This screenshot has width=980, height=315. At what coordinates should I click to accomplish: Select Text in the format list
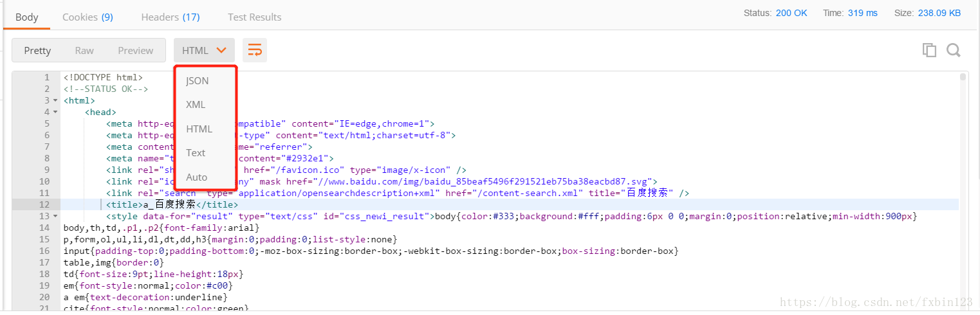coord(196,153)
